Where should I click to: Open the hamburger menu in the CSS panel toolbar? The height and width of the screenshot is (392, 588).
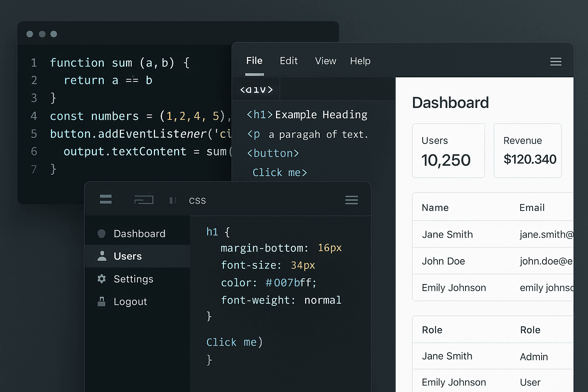point(351,200)
